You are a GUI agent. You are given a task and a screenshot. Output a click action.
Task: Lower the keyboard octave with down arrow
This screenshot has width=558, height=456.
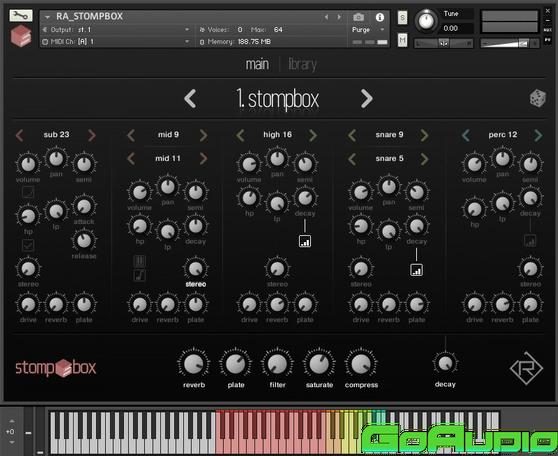point(11,442)
